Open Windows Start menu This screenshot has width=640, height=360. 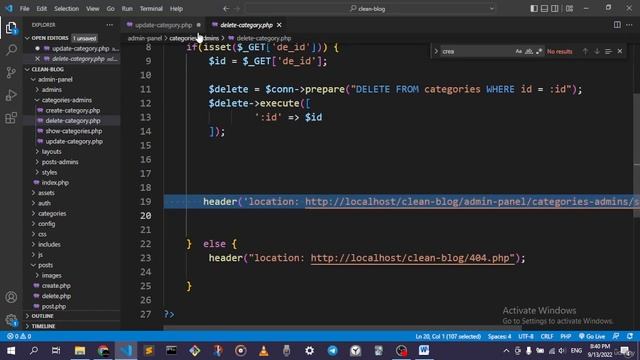(11, 351)
